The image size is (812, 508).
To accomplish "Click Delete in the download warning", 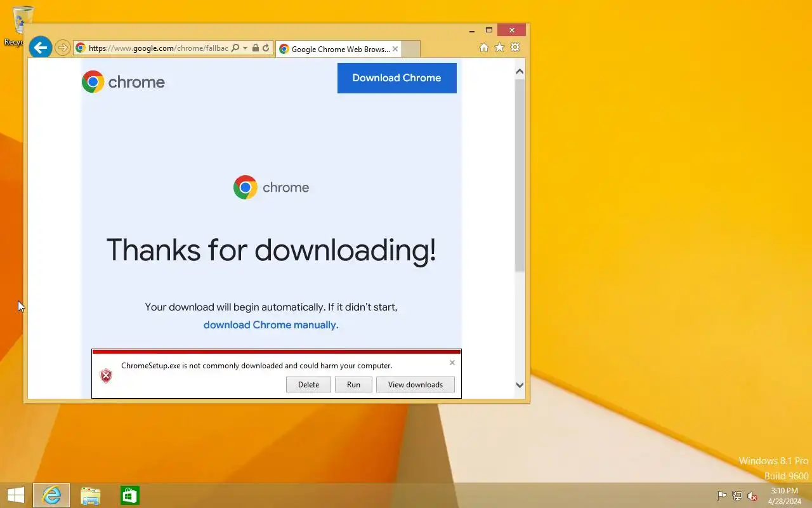I will click(x=308, y=384).
